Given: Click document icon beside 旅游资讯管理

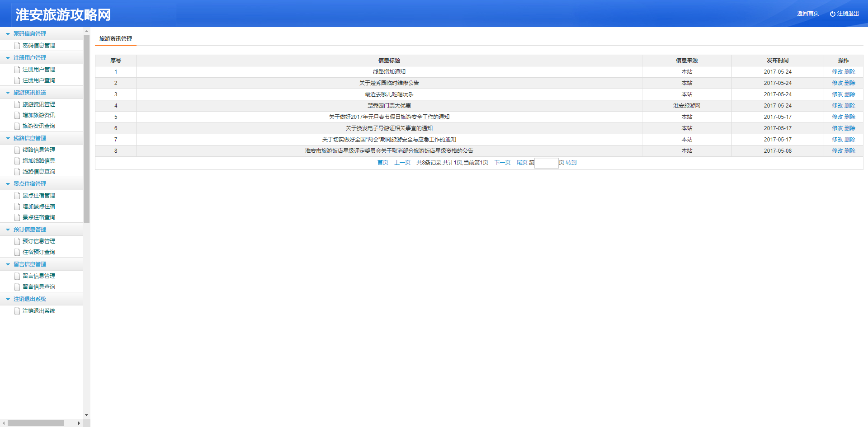Looking at the screenshot, I should coord(17,104).
